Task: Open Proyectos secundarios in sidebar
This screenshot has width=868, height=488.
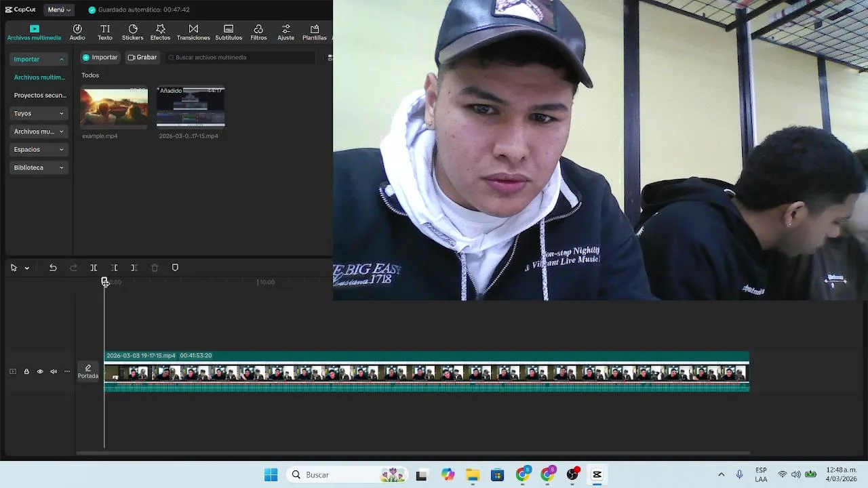Action: coord(39,96)
